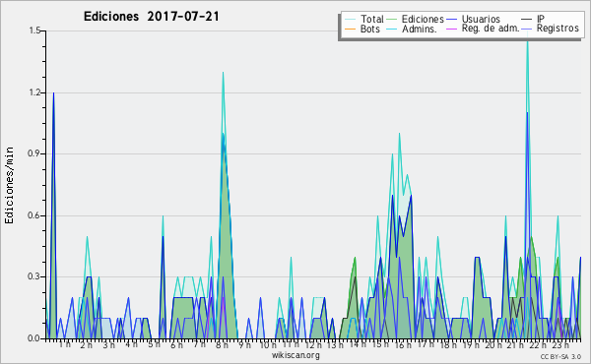
Task: Click the '20 h' x-axis label
Action: 493,344
